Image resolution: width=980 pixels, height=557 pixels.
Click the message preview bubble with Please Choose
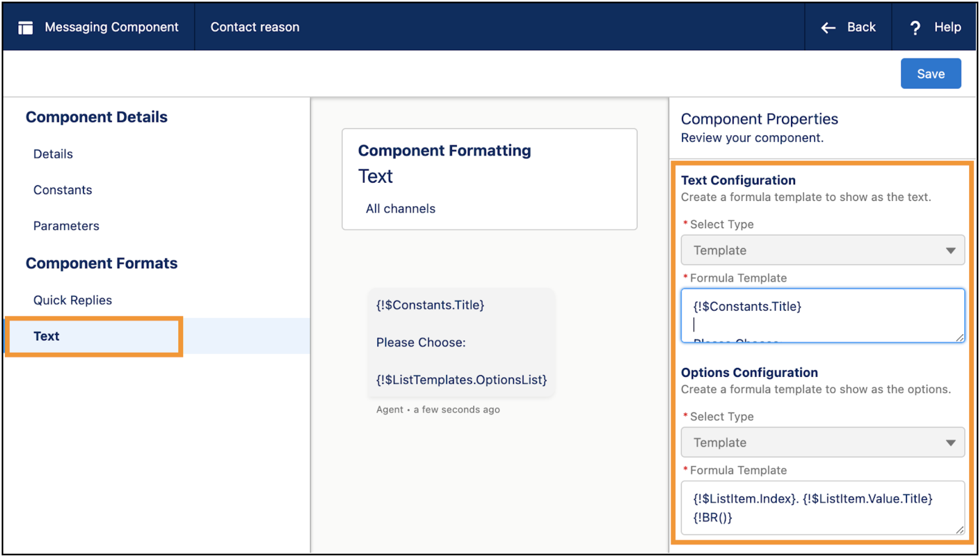coord(461,342)
